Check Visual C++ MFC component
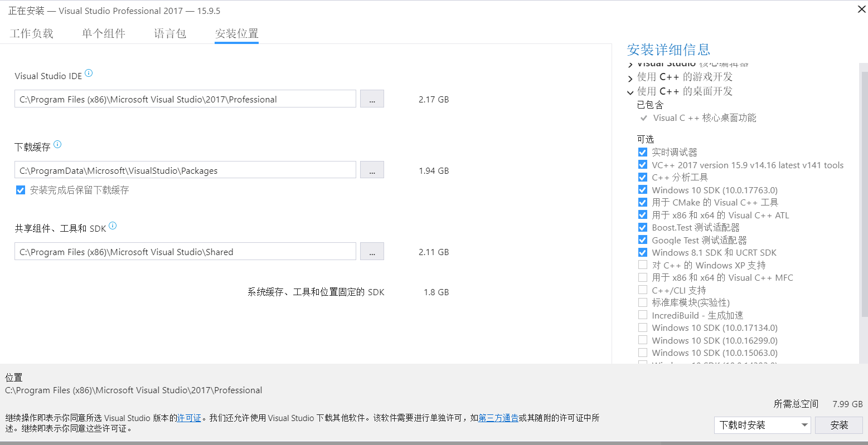868x445 pixels. 643,277
